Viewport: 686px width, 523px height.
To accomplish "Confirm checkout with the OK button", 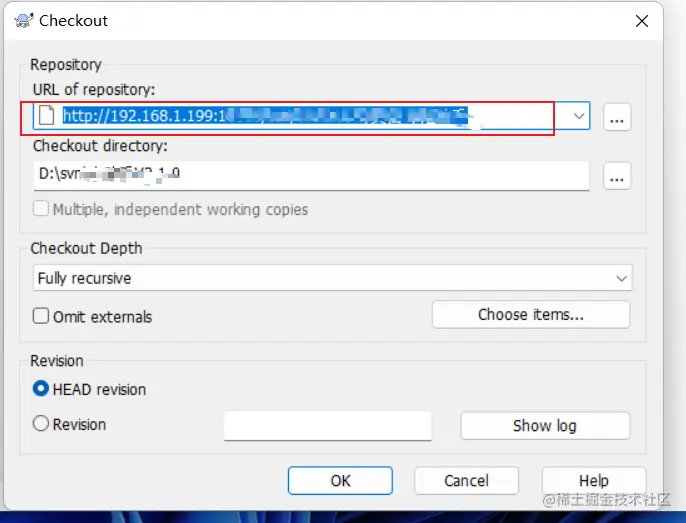I will [x=340, y=481].
